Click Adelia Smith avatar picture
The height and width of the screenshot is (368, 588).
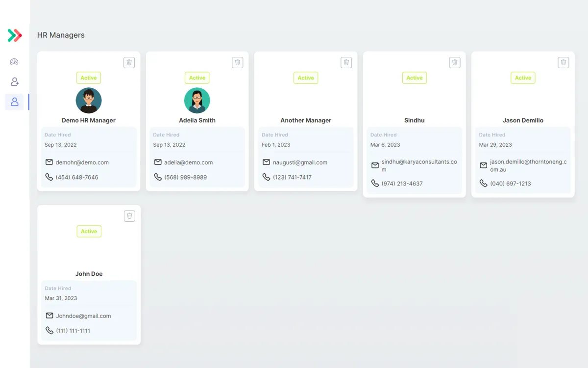[197, 101]
